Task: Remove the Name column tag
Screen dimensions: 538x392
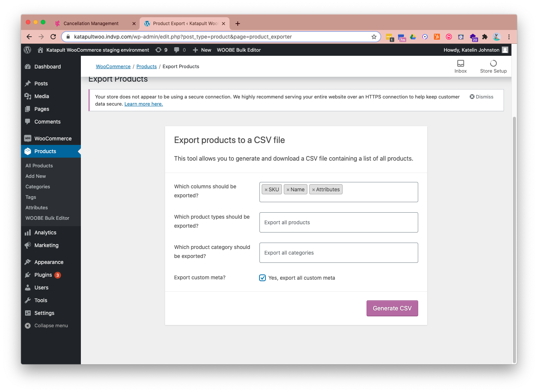Action: [288, 190]
